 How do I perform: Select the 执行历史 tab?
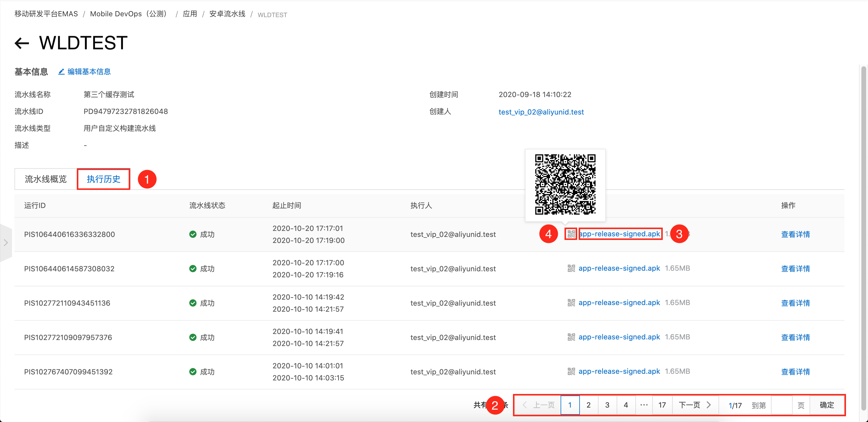tap(103, 179)
